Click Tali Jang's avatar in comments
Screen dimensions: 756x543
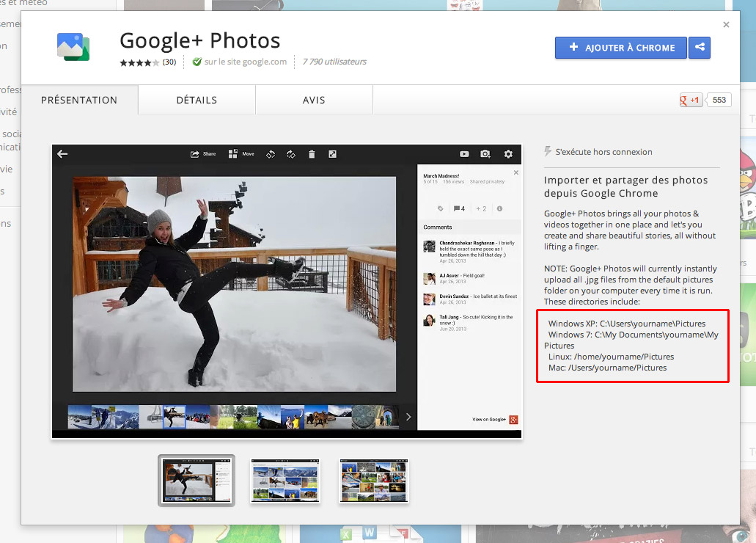click(x=429, y=320)
